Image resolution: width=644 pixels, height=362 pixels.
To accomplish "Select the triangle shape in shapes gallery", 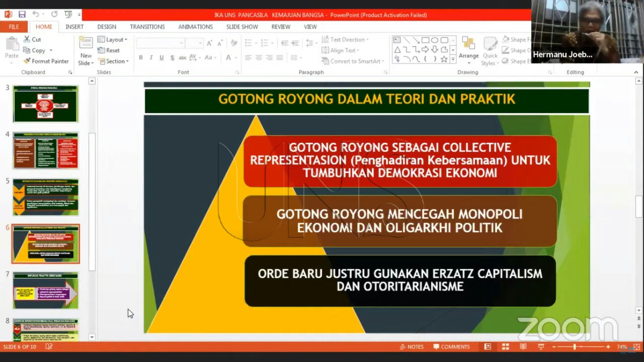I will 397,49.
